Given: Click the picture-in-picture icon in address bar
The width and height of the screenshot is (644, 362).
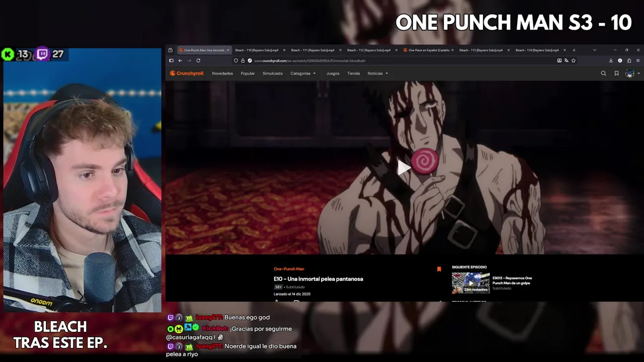Looking at the screenshot, I should coord(559,60).
